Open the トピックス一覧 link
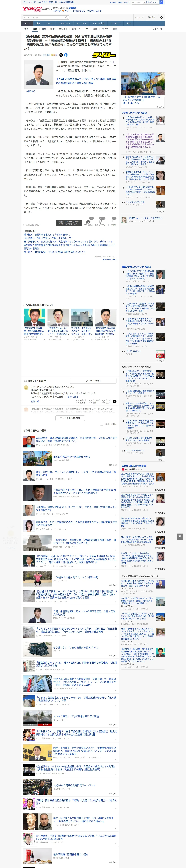 tap(155, 29)
